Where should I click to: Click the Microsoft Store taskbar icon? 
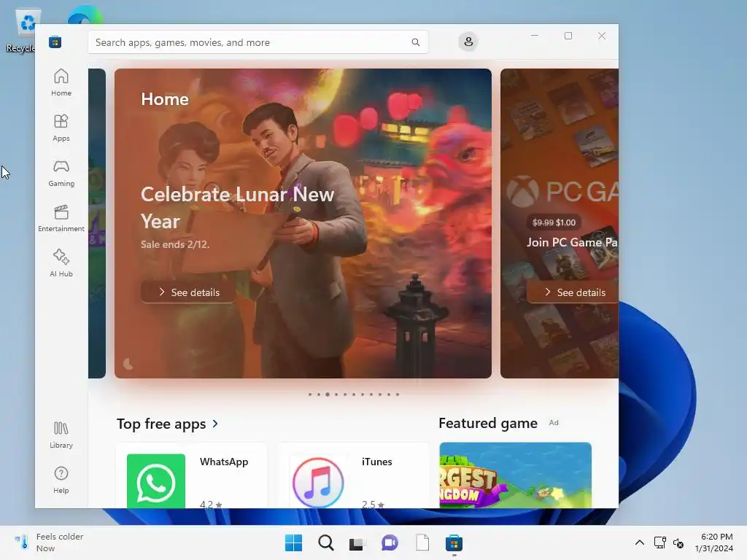[454, 542]
